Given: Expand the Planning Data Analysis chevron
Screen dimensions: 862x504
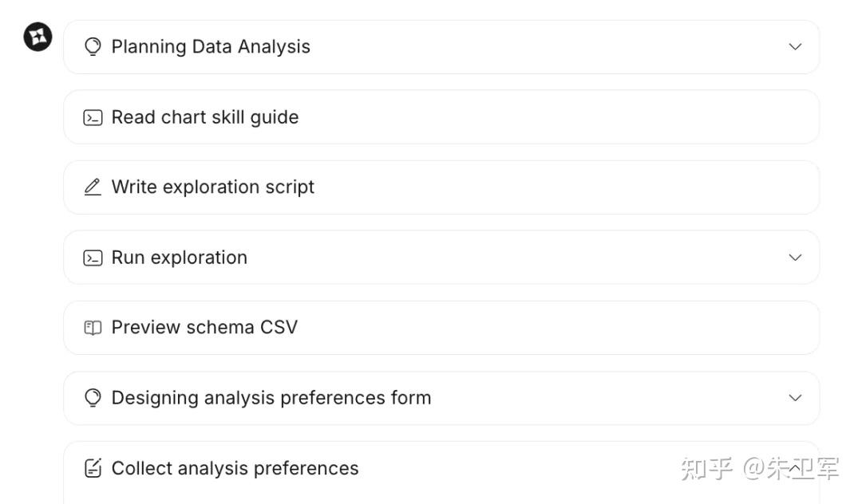Looking at the screenshot, I should coord(795,47).
